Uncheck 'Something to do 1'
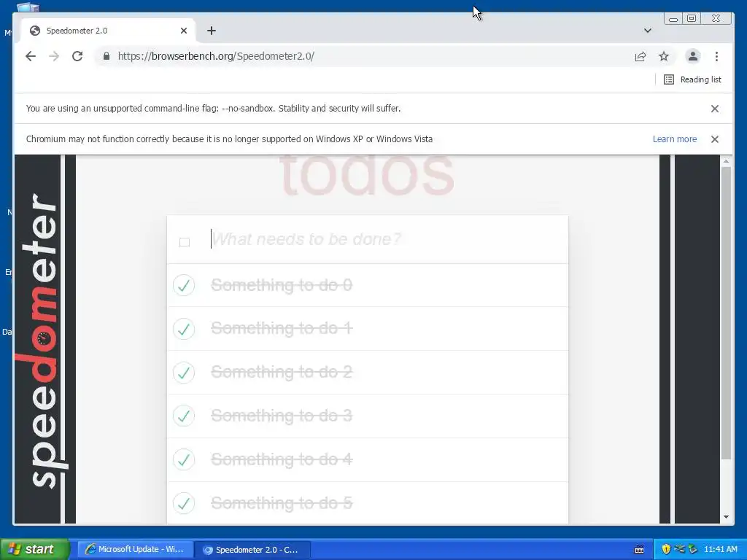 [x=184, y=329]
